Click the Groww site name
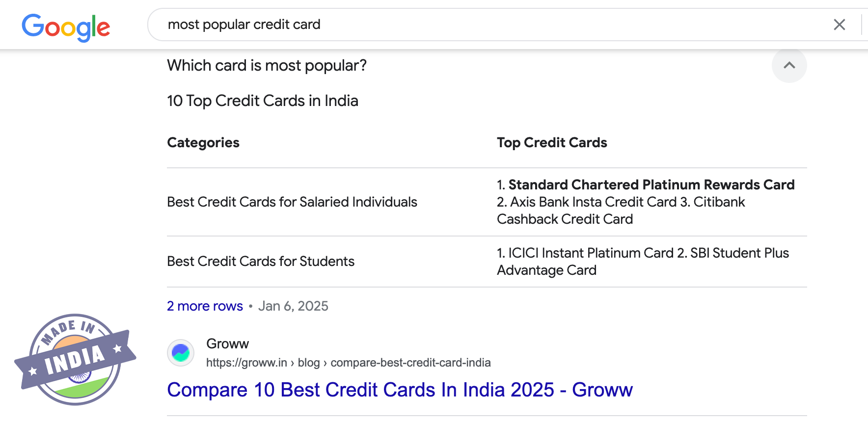Image resolution: width=868 pixels, height=422 pixels. click(227, 343)
